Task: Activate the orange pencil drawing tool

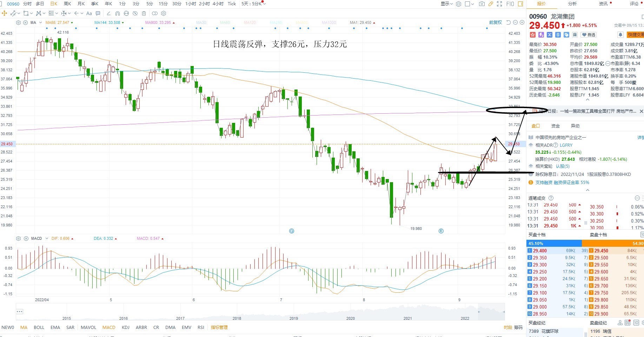Action: (491, 4)
